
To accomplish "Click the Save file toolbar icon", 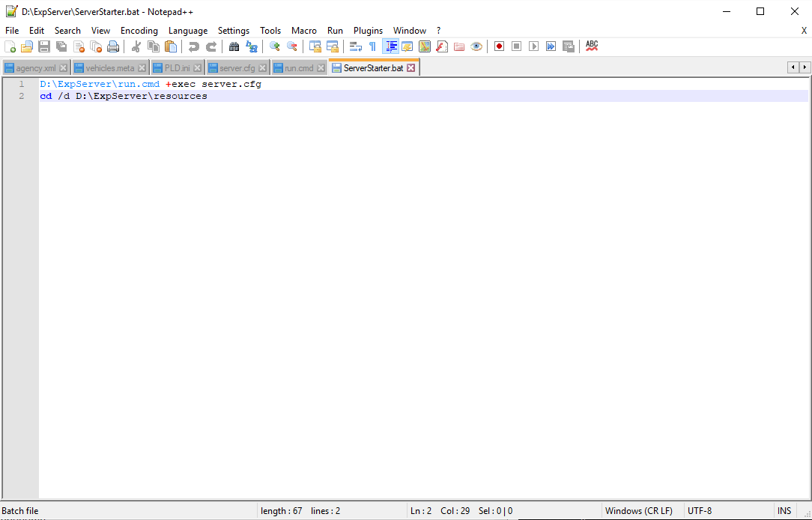I will point(44,46).
